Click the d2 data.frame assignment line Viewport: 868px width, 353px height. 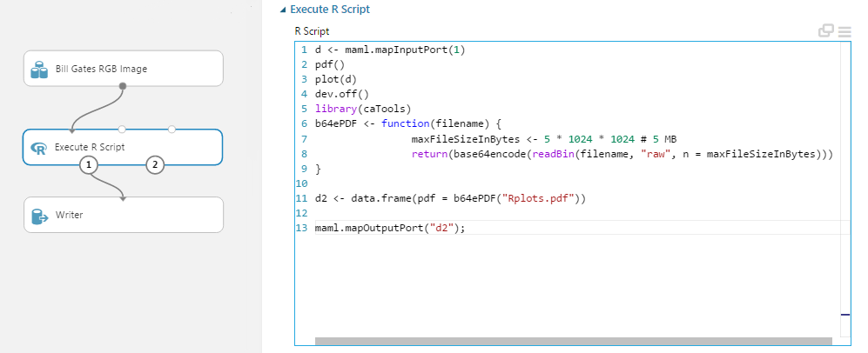click(450, 198)
